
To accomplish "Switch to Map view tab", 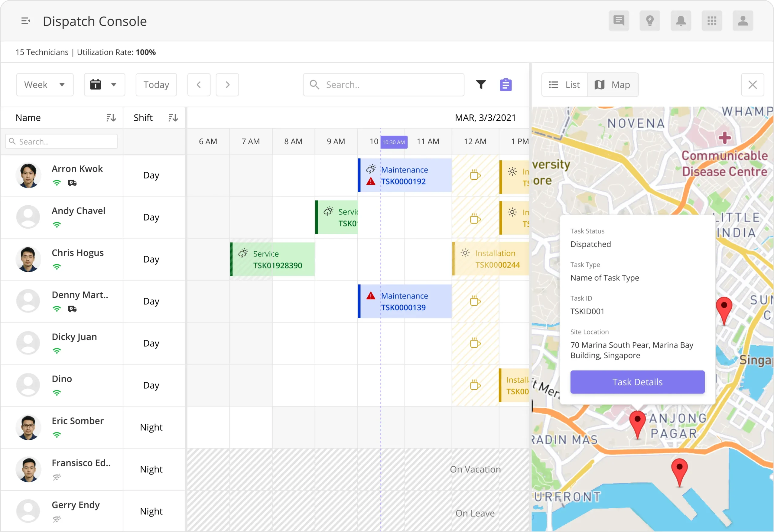I will click(x=613, y=85).
